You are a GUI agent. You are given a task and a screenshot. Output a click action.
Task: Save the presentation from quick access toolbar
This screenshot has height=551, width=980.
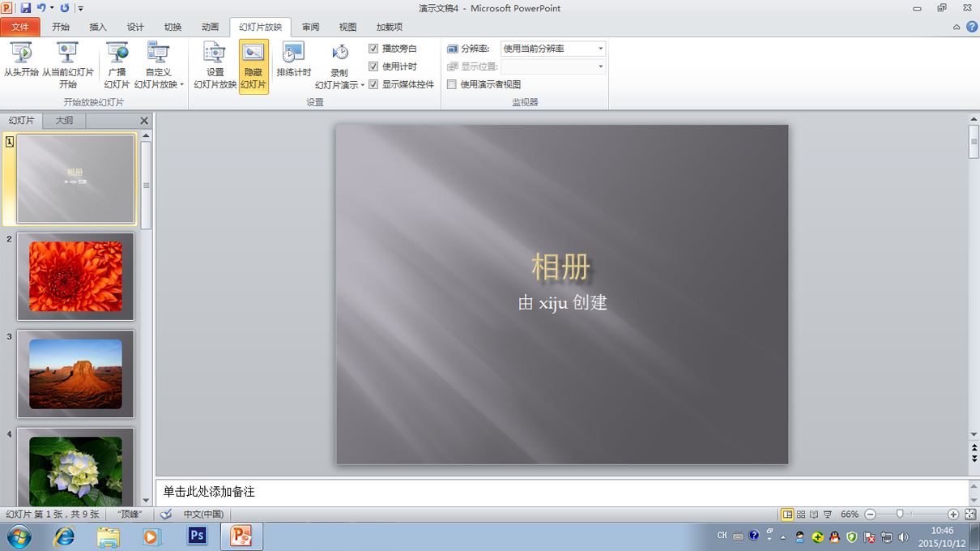(26, 8)
